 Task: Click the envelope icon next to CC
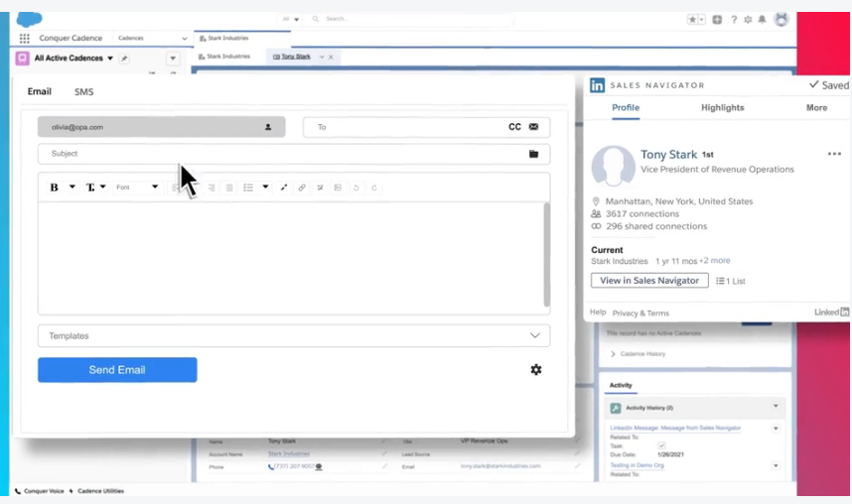coord(533,127)
